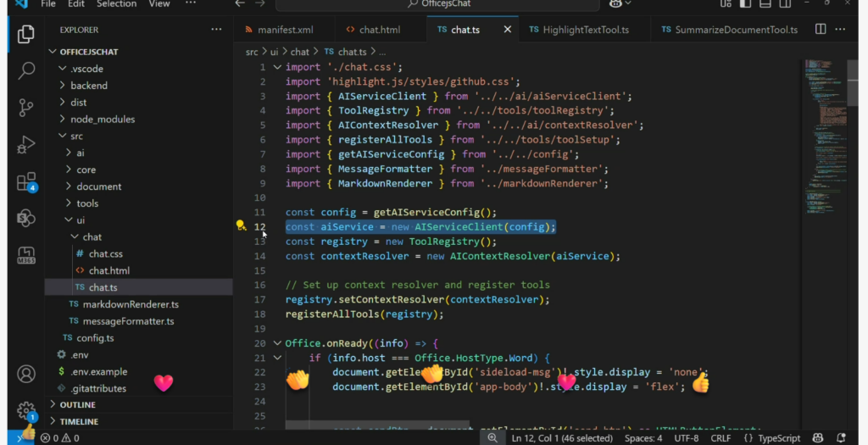Click the Spaces: 4 indentation setting
The height and width of the screenshot is (445, 868).
point(642,438)
